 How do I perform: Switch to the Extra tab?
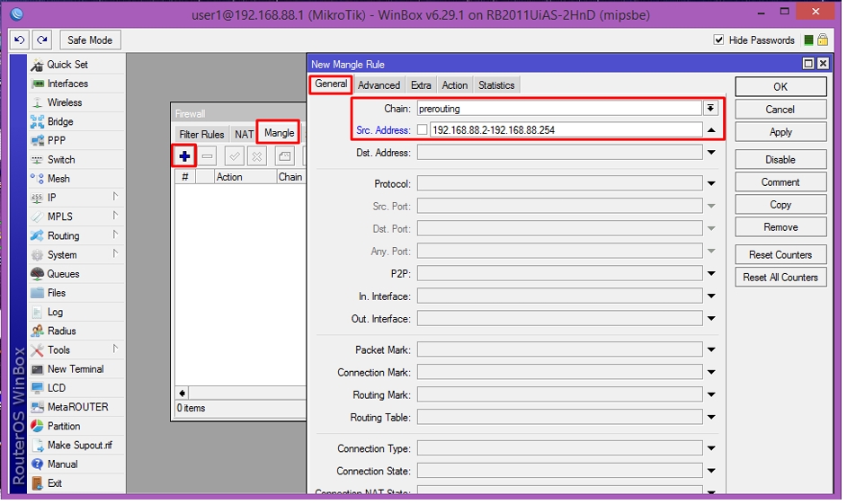421,85
